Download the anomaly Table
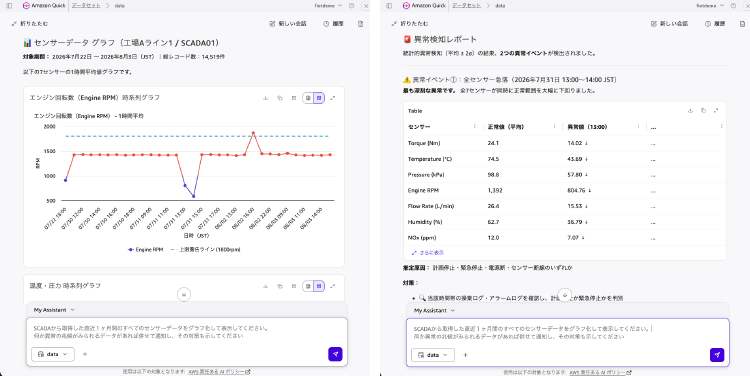This screenshot has width=750, height=376. [690, 111]
